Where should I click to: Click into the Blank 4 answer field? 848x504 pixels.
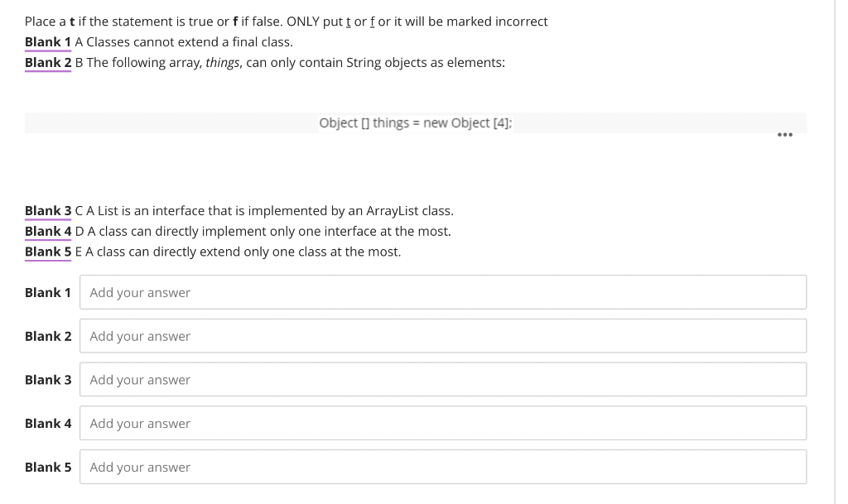click(x=443, y=423)
